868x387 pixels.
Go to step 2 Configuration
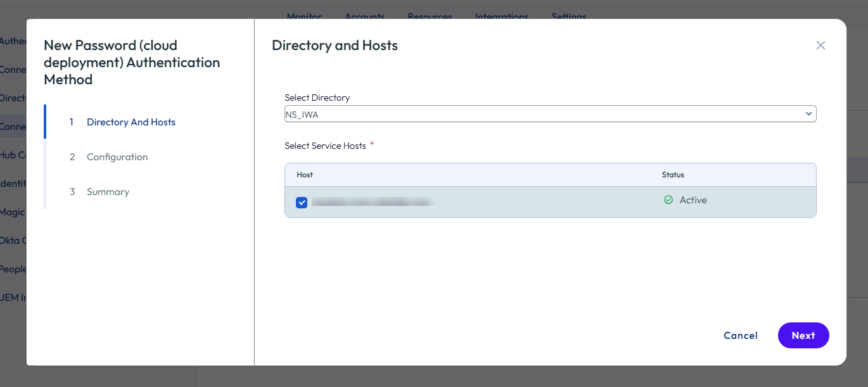(108, 157)
